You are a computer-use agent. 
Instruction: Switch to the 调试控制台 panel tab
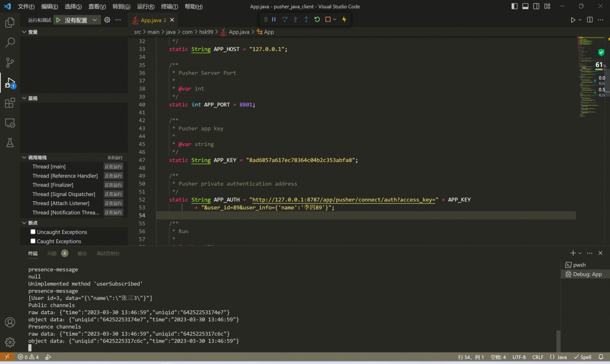108,253
